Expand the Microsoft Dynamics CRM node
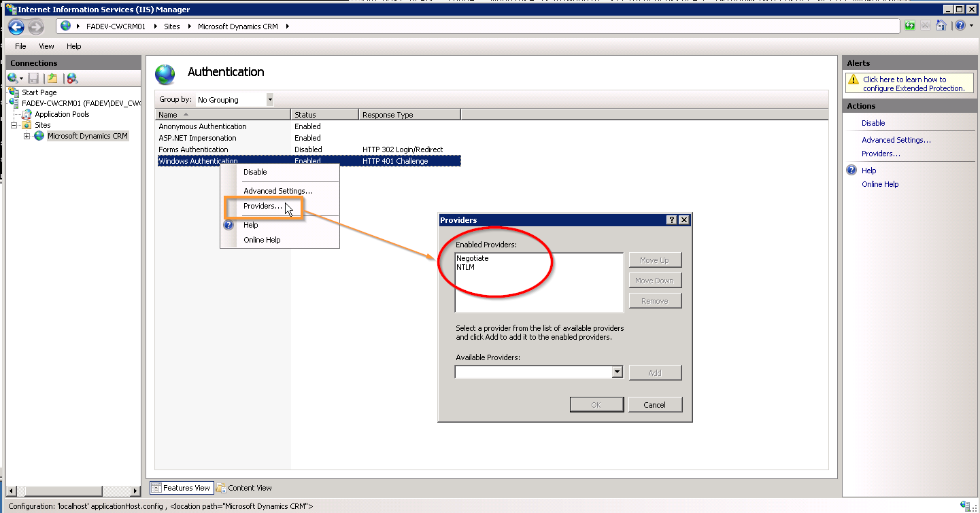980x513 pixels. point(27,136)
